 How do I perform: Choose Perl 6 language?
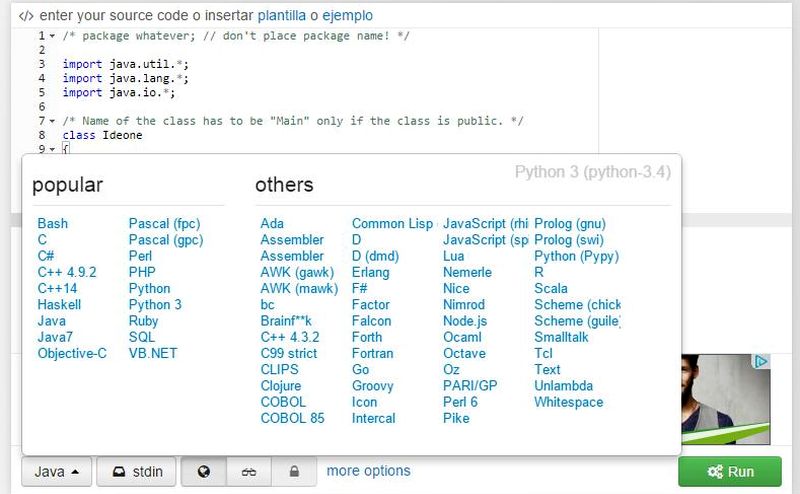click(x=460, y=402)
